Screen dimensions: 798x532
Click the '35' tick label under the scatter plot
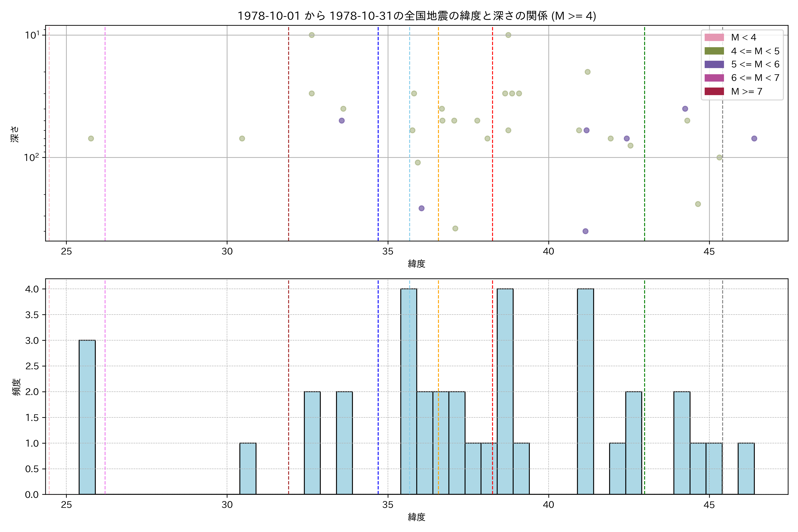(x=388, y=251)
